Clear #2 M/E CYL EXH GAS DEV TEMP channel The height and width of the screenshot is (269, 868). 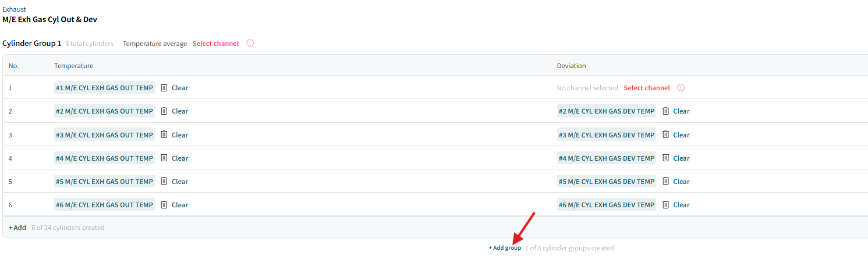click(681, 111)
